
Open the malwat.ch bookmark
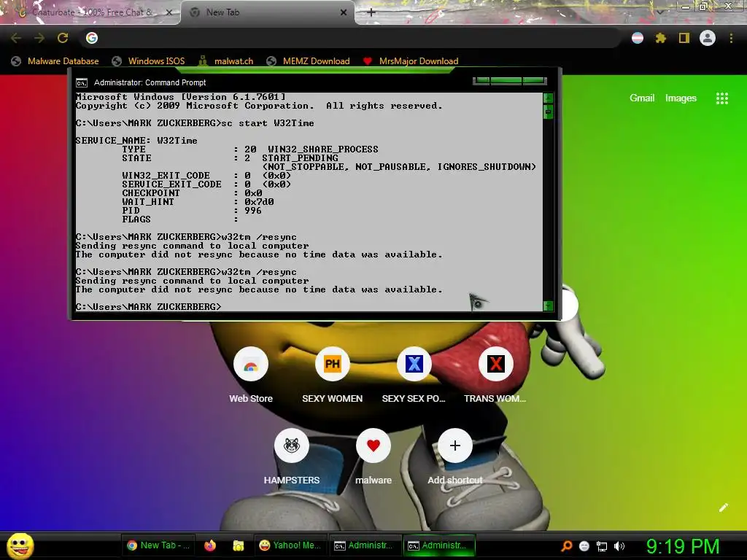[226, 61]
